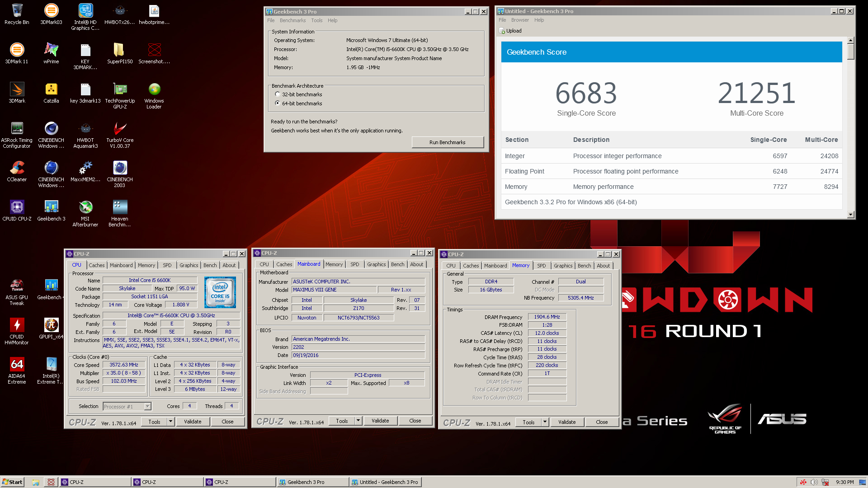The height and width of the screenshot is (488, 868).
Task: Open CPUID CPU-Z desktop shortcut
Action: pos(17,211)
